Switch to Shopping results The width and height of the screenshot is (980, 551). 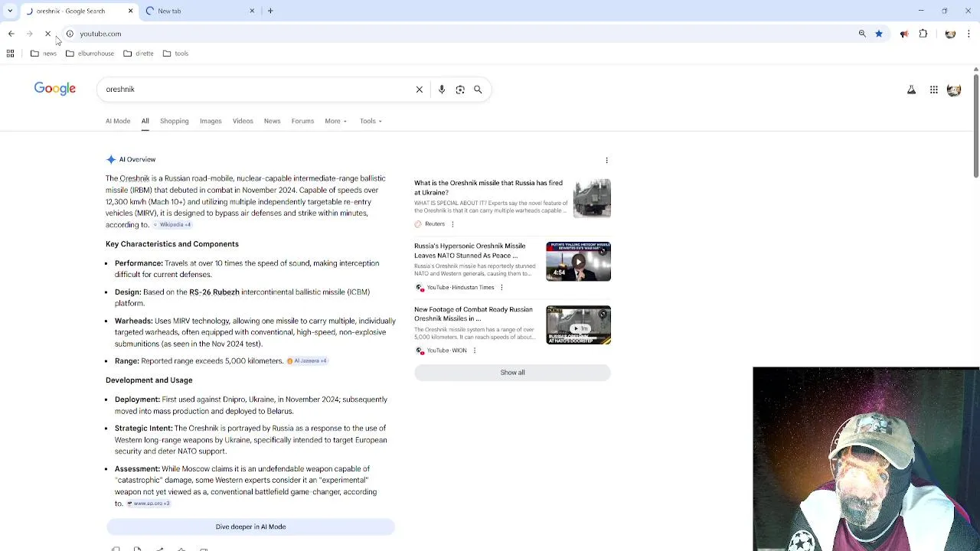click(x=174, y=121)
